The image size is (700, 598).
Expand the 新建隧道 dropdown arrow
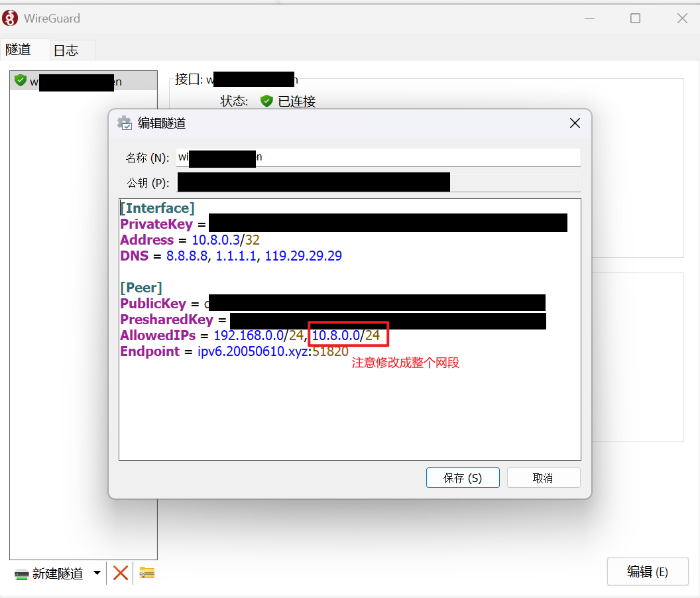[97, 573]
